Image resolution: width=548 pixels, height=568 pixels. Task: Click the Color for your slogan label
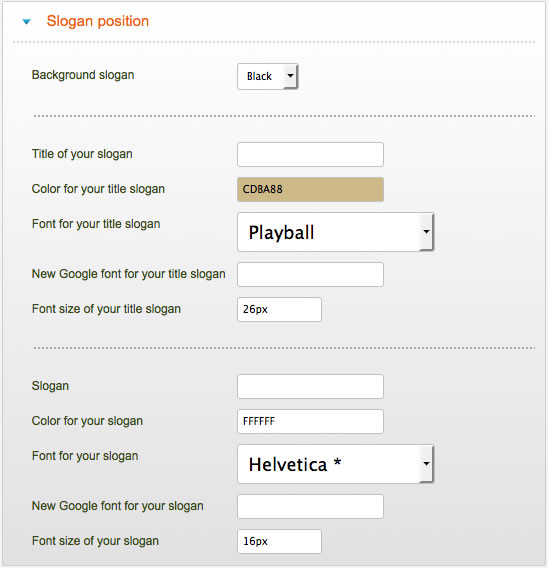click(x=87, y=421)
